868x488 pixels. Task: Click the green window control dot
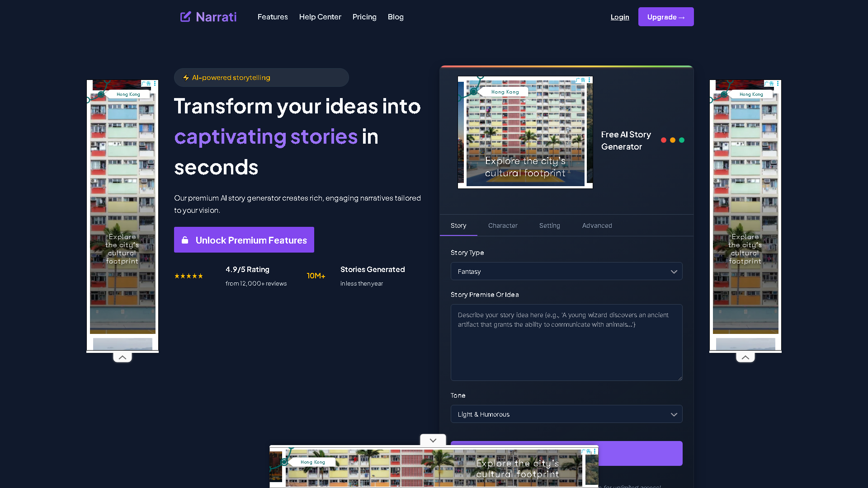(x=683, y=140)
